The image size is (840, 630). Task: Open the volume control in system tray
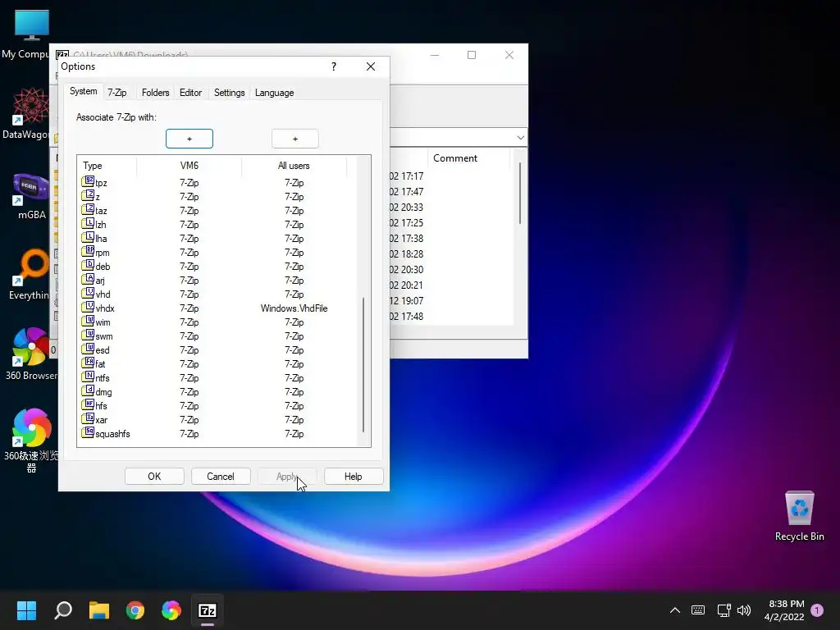pyautogui.click(x=744, y=610)
